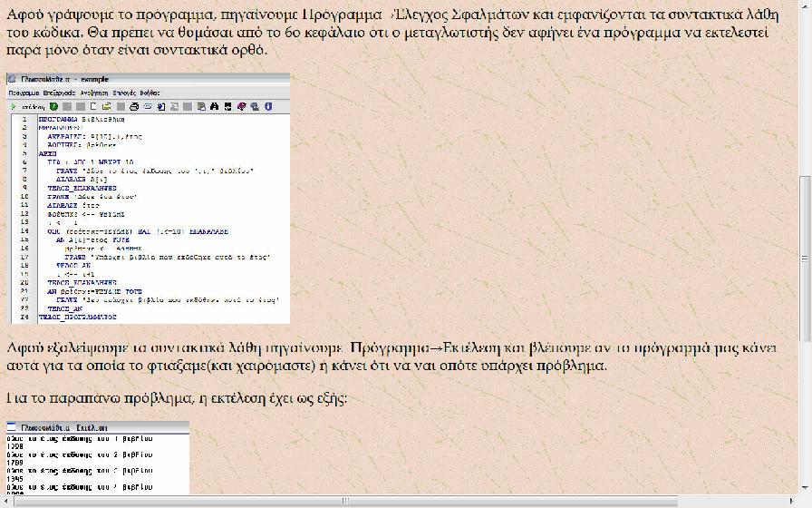Image resolution: width=812 pixels, height=508 pixels.
Task: Click the icon between printer and blue arrow
Action: [x=148, y=107]
